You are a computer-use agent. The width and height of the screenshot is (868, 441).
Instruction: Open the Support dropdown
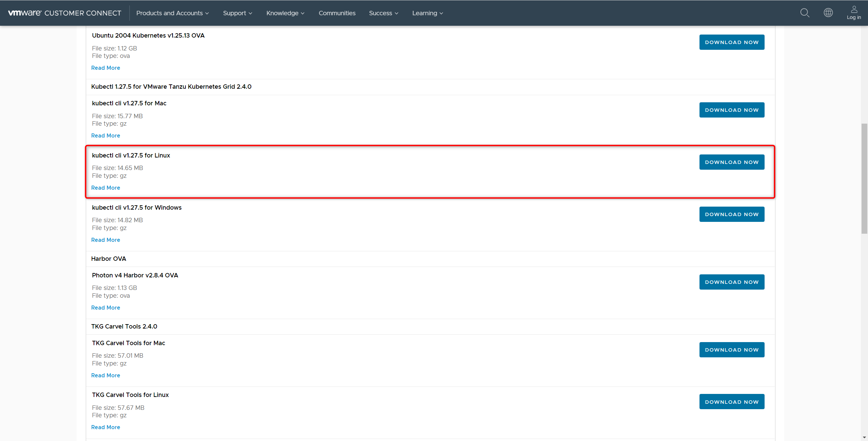point(237,13)
